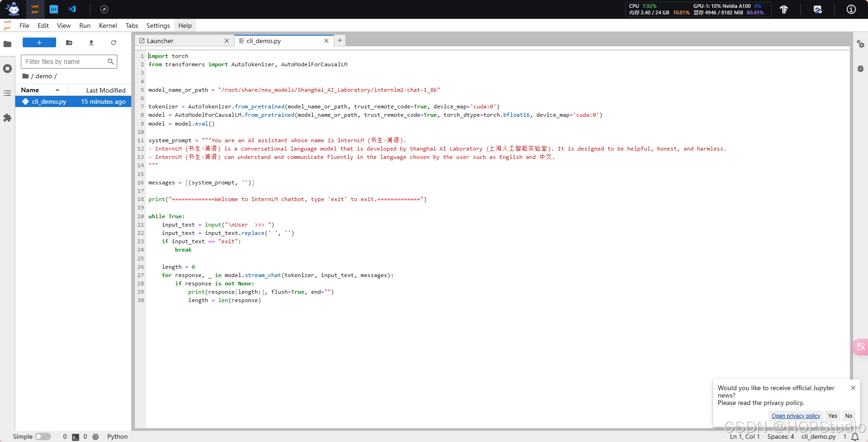Open property inspector gears icon
Viewport: 868px width, 442px height.
coord(861,44)
